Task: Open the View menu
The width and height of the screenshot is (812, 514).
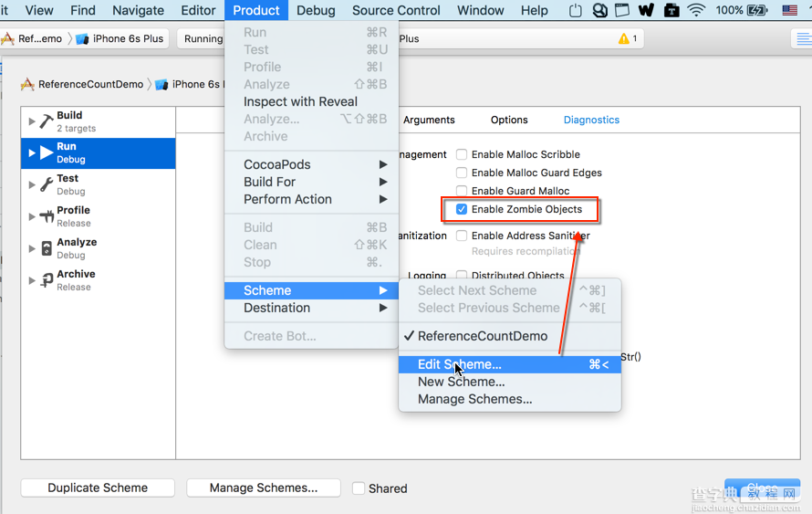Action: click(39, 10)
